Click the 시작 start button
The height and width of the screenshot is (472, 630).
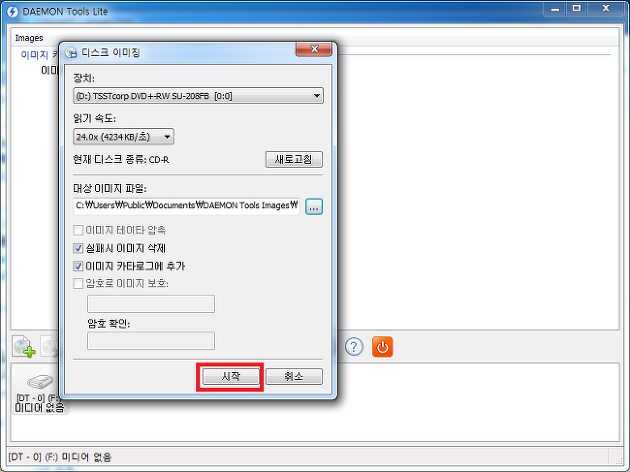[231, 376]
